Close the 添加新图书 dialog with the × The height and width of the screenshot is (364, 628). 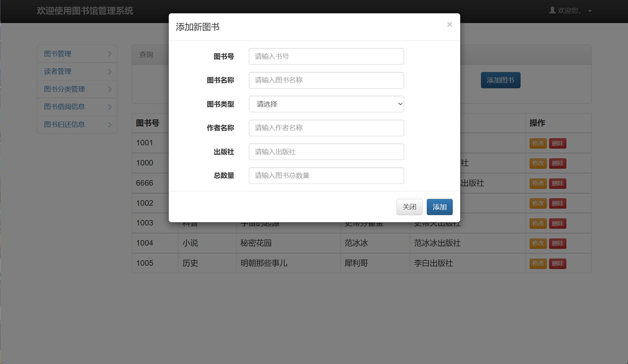(x=449, y=24)
